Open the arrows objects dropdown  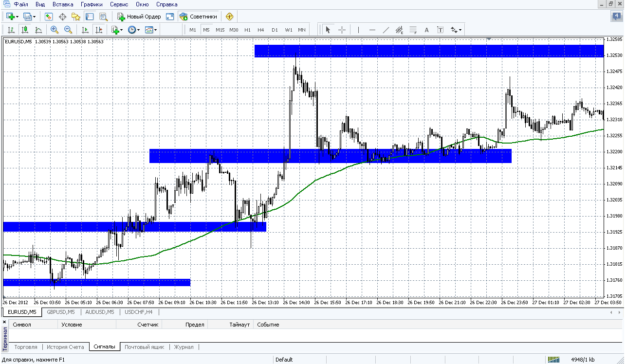[456, 30]
